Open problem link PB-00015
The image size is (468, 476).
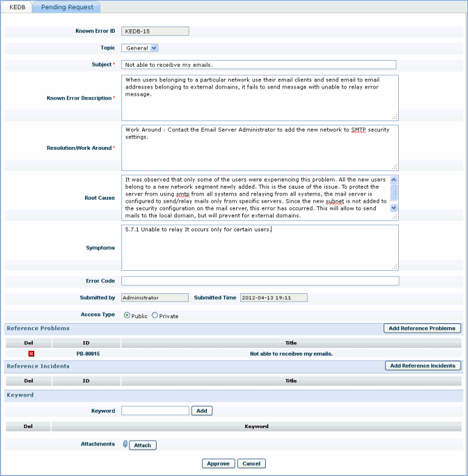[88, 353]
